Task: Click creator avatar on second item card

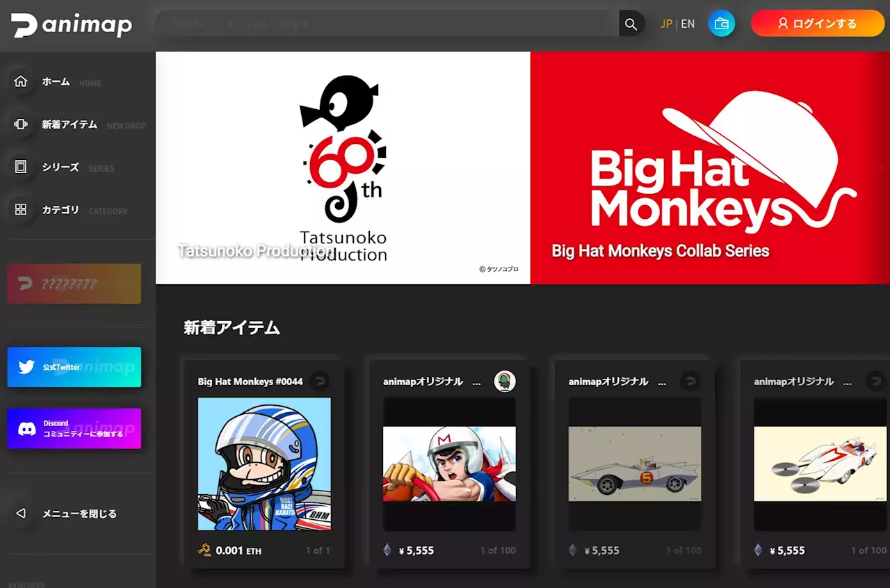Action: pos(505,381)
